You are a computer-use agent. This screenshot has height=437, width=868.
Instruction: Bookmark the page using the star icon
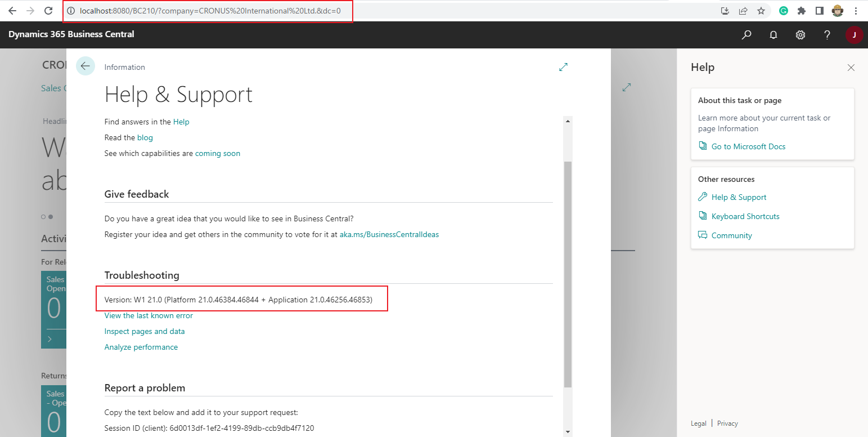761,10
